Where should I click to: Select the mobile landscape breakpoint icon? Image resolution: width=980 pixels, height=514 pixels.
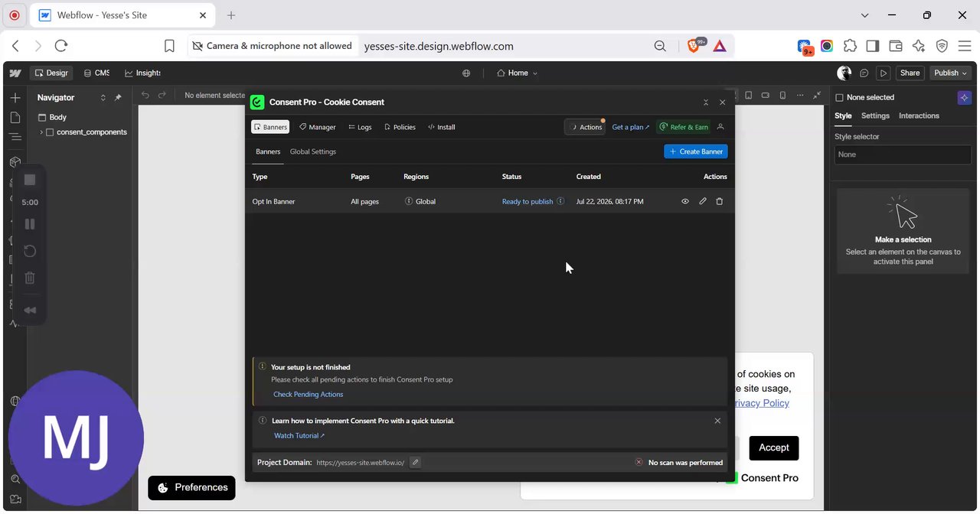[766, 95]
